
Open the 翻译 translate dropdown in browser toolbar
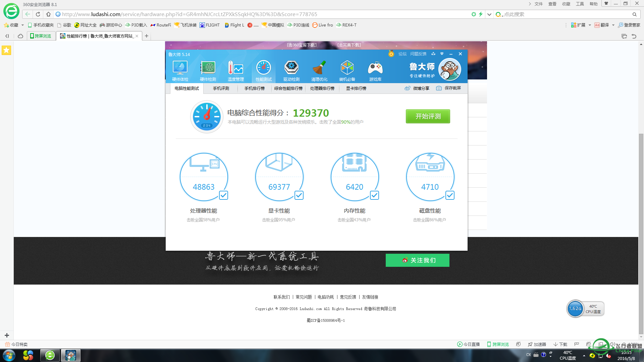tap(613, 25)
